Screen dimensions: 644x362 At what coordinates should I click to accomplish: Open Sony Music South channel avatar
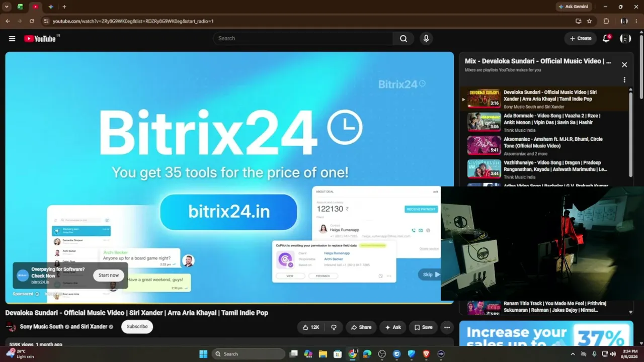point(11,327)
